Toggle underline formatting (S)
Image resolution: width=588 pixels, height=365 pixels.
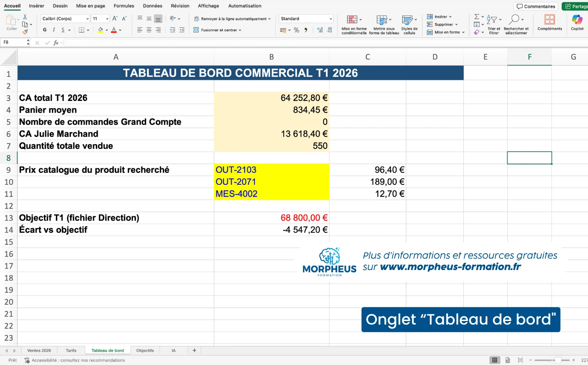(x=63, y=30)
